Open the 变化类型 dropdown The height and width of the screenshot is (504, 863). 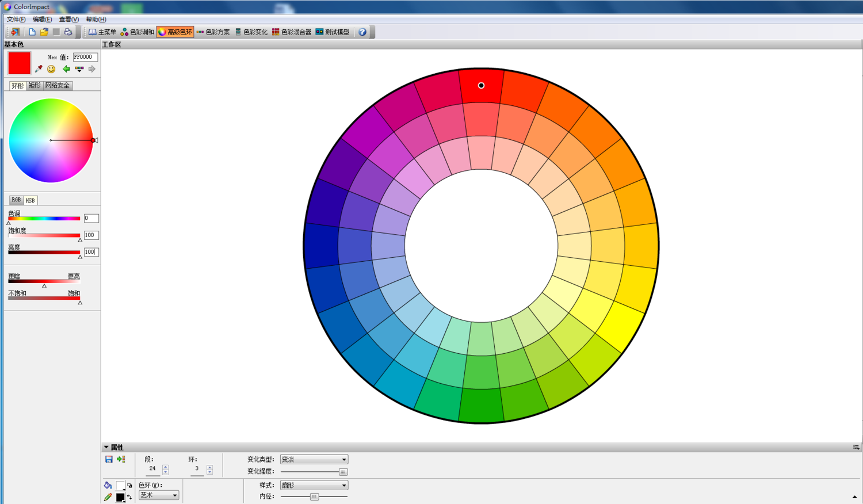click(x=314, y=460)
